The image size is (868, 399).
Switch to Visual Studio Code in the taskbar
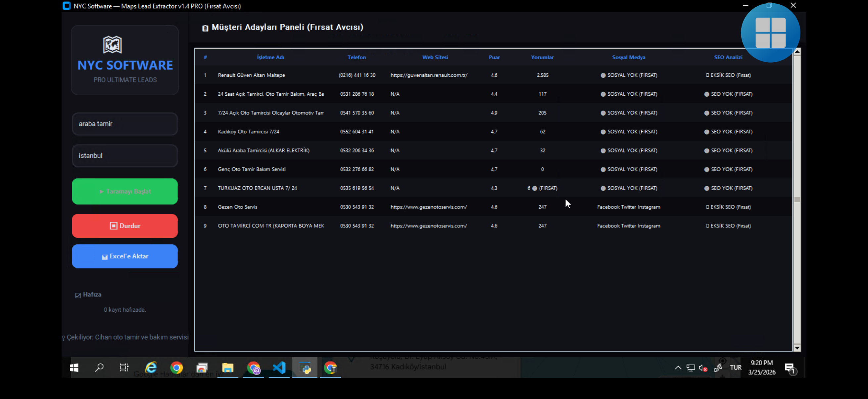(279, 368)
